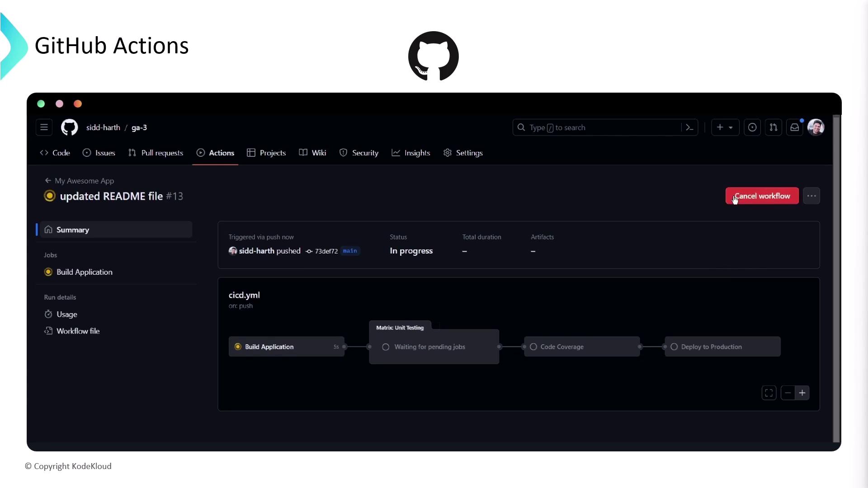Viewport: 868px width, 488px height.
Task: Open the Issues shortcut icon in header
Action: (x=752, y=127)
